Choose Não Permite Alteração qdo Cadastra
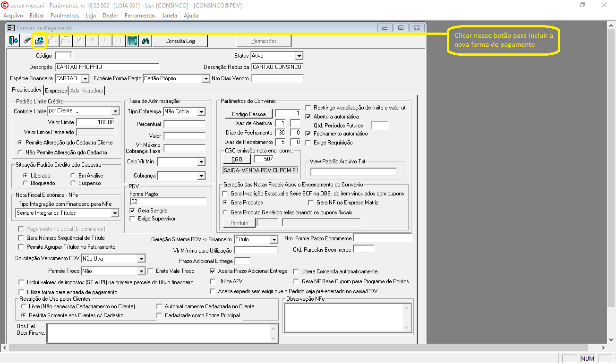This screenshot has width=616, height=364. click(x=20, y=152)
